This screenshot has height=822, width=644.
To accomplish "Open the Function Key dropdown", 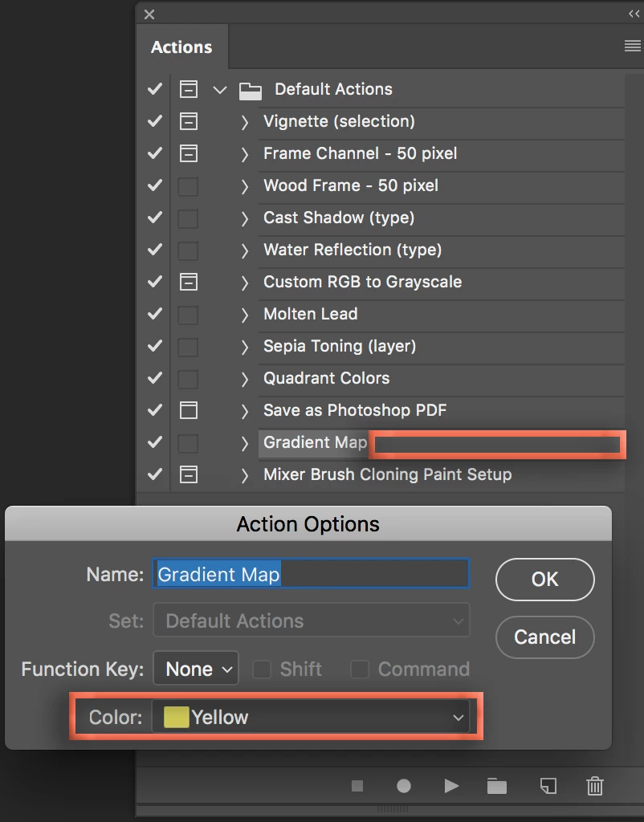I will pos(196,669).
